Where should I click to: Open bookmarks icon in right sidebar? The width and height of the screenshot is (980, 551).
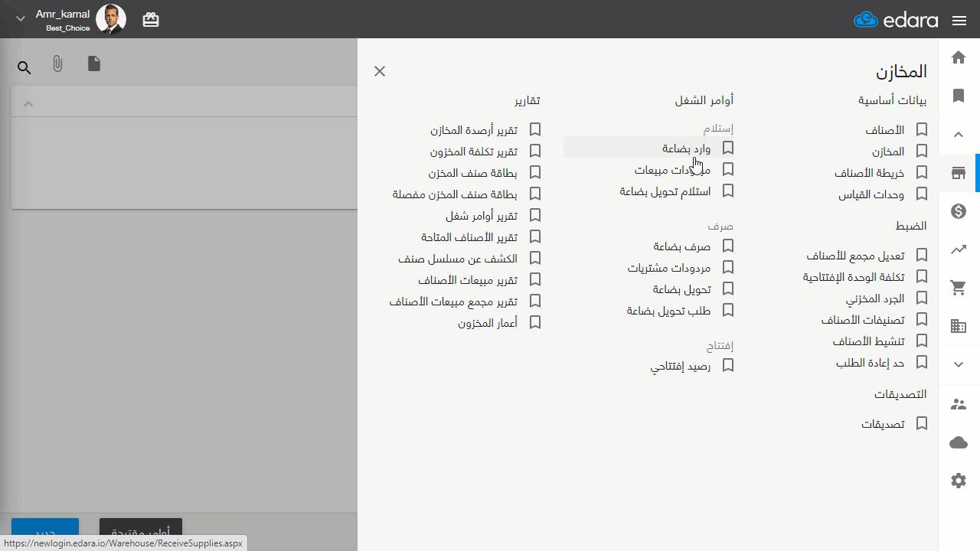click(x=959, y=96)
